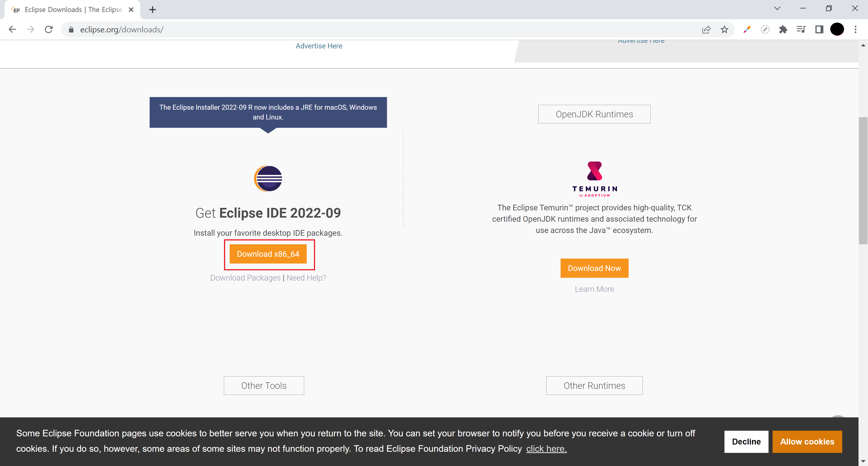Toggle the browser side panel icon
The width and height of the screenshot is (868, 466).
coord(819,29)
